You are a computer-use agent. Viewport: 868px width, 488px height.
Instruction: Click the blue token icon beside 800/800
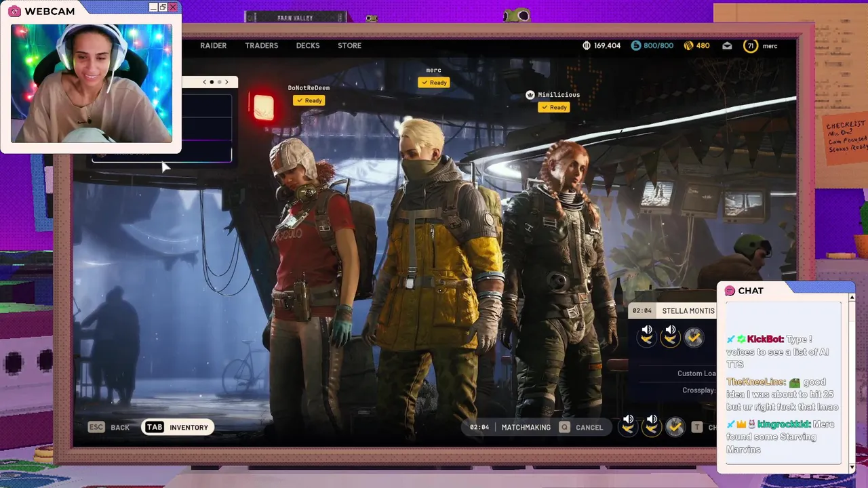tap(635, 45)
